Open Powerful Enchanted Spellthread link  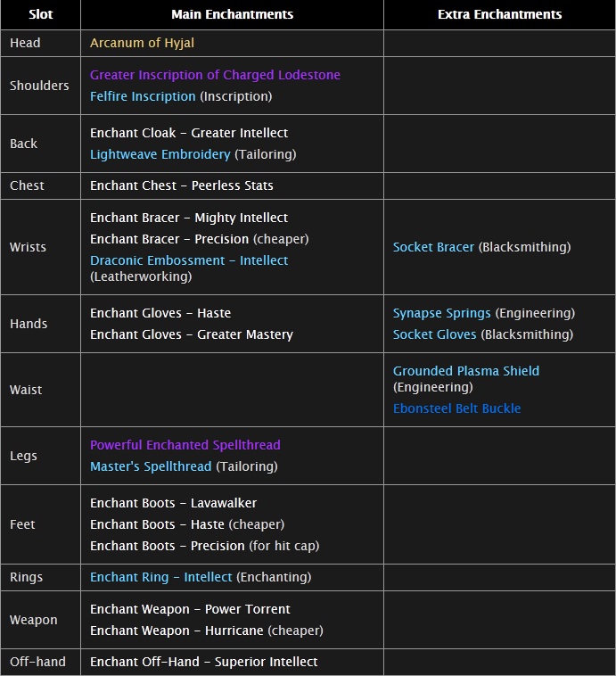pyautogui.click(x=185, y=445)
